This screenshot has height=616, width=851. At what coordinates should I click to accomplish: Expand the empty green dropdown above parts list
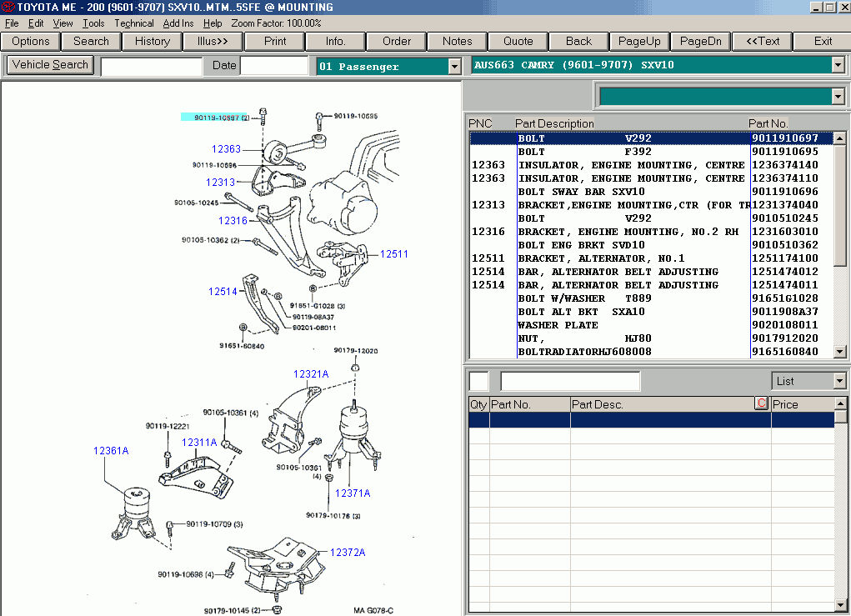click(838, 97)
